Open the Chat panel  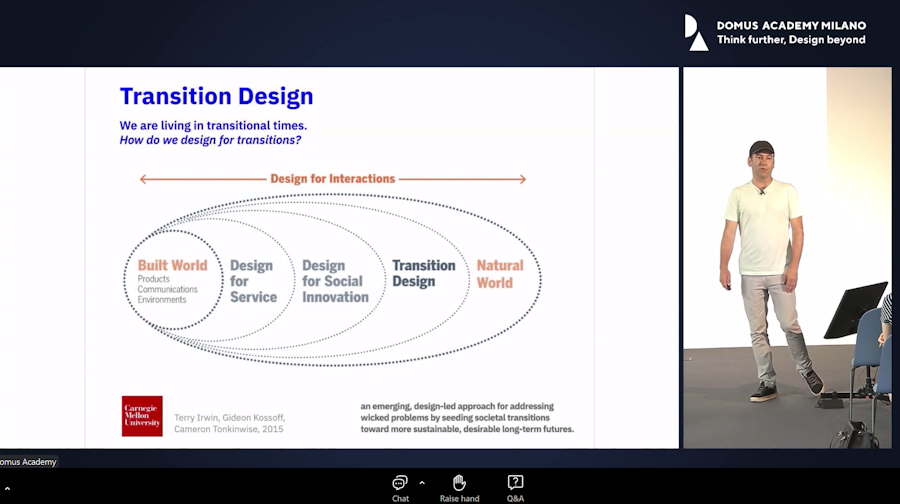coord(400,489)
